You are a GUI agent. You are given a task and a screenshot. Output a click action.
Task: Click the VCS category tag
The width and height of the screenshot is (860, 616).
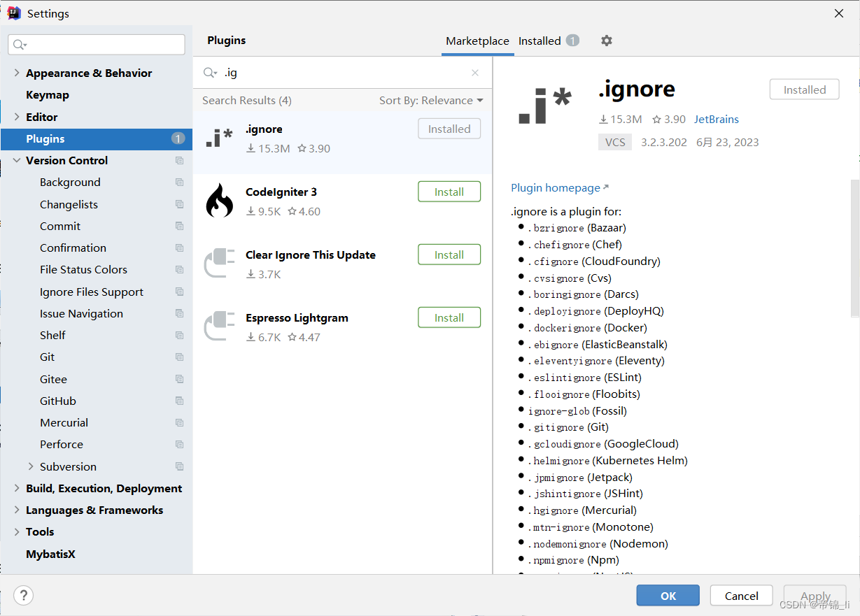point(615,142)
